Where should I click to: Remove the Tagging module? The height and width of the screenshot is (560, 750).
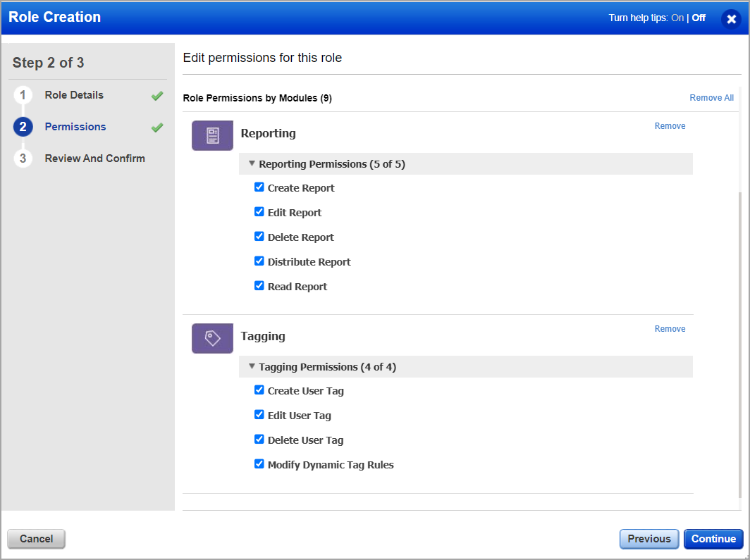[x=670, y=329]
